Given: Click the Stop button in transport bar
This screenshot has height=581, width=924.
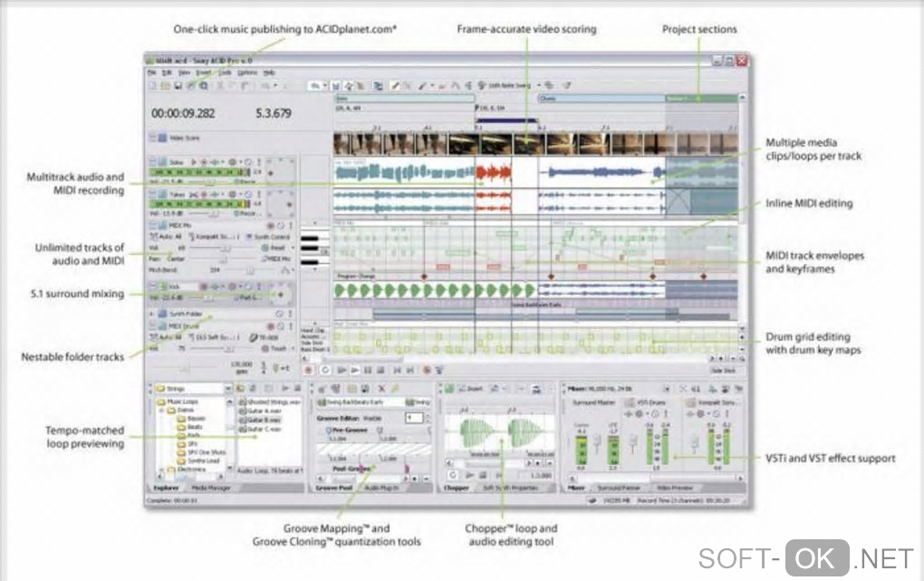Looking at the screenshot, I should [x=380, y=370].
